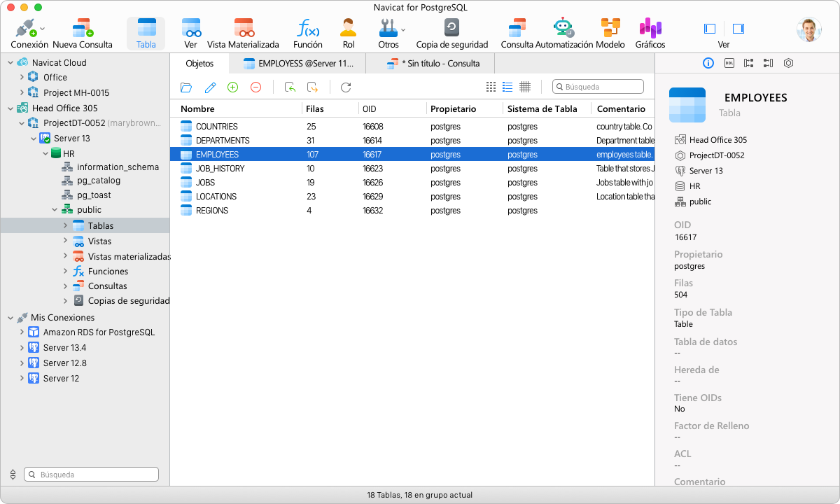The width and height of the screenshot is (840, 504).
Task: Expand the Vistas tree node
Action: coord(66,241)
